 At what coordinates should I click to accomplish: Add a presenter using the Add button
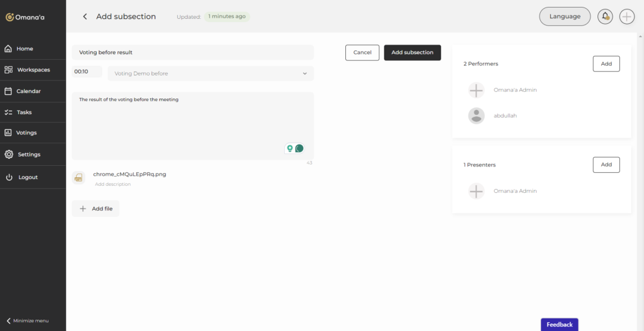(606, 165)
